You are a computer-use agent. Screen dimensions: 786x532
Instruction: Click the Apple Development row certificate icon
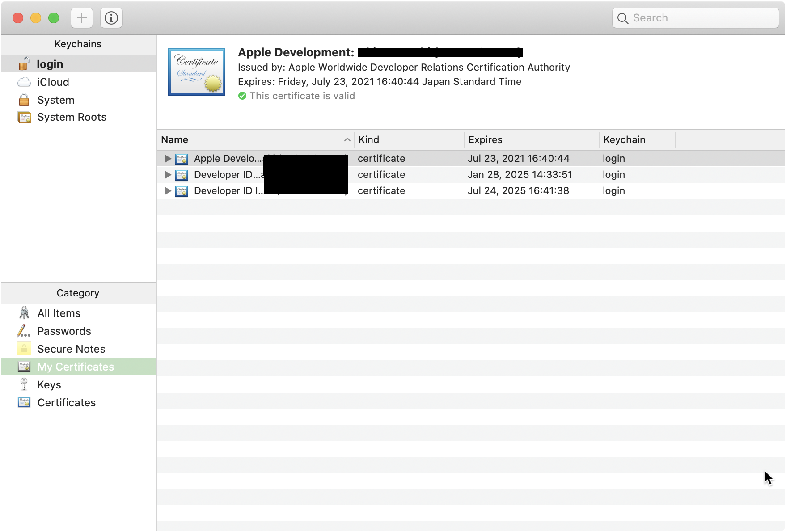pos(182,159)
